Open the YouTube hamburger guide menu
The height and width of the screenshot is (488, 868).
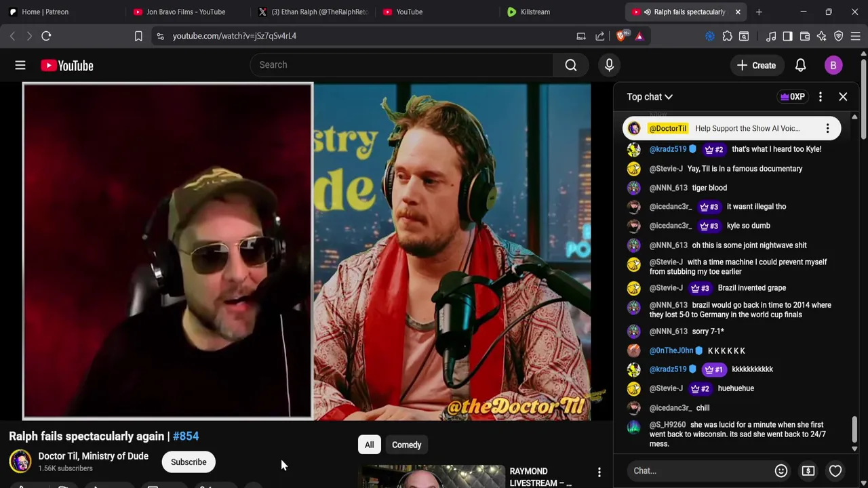pos(20,65)
